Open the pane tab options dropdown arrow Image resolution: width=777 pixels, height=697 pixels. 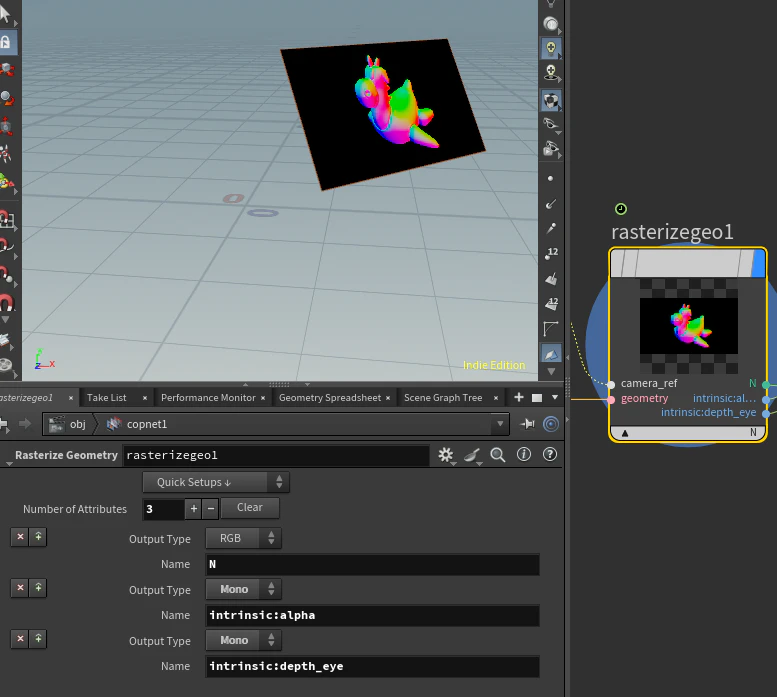tap(555, 397)
